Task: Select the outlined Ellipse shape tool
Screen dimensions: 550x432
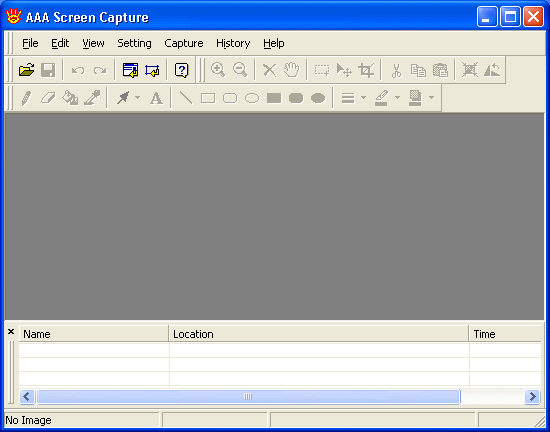Action: (x=252, y=98)
